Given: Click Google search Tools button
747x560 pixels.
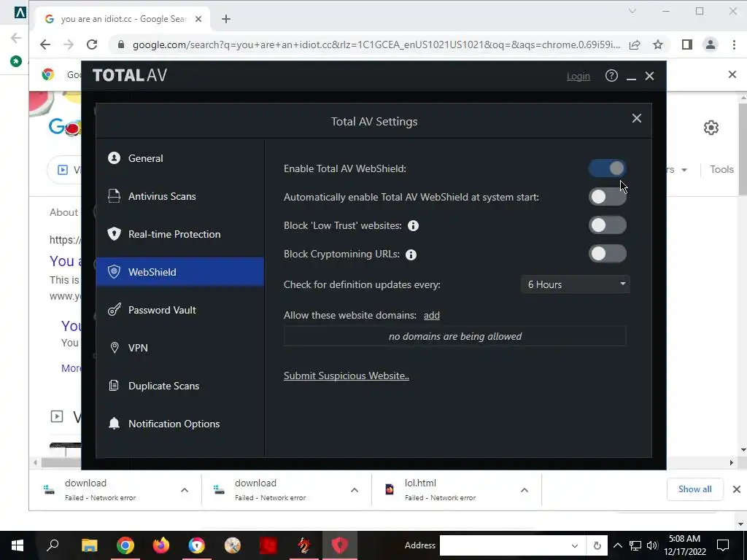Looking at the screenshot, I should 721,169.
